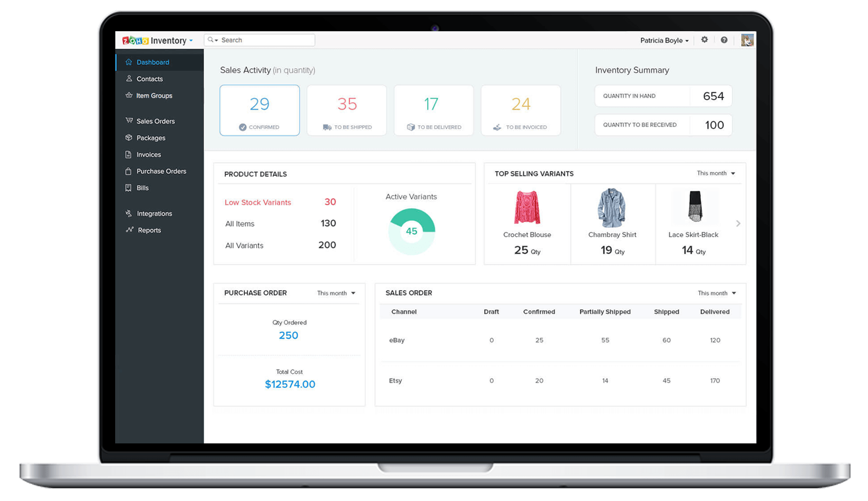The width and height of the screenshot is (868, 501).
Task: Open the Invoices page
Action: point(149,154)
